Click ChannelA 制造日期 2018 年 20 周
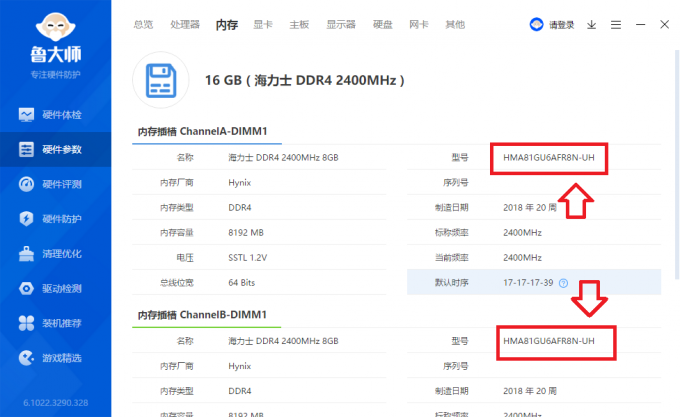Viewport: 680px width, 417px height. (530, 208)
